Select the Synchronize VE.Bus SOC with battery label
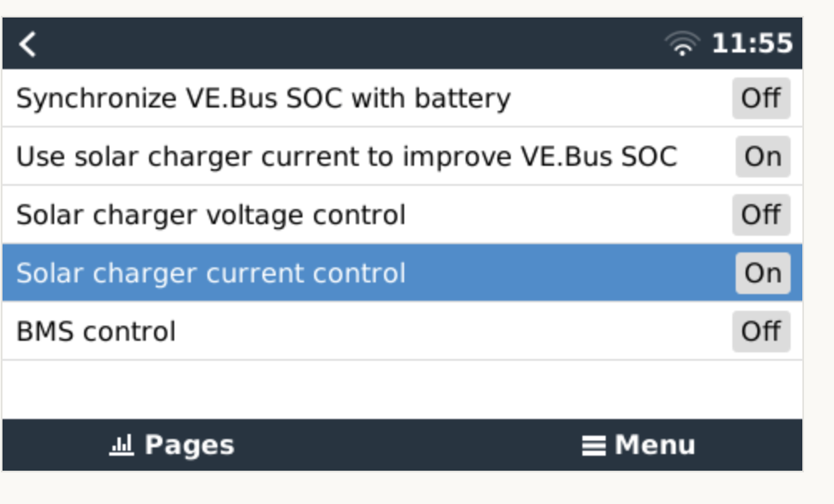Screen dimensions: 834x504 [263, 98]
